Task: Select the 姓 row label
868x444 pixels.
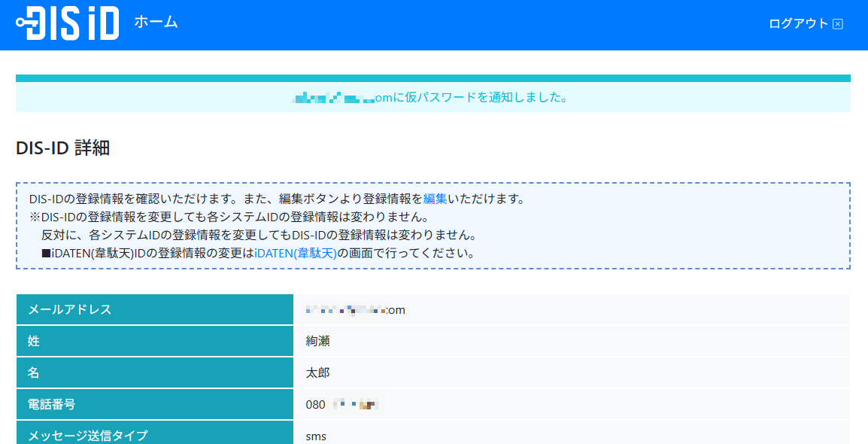Action: 34,341
